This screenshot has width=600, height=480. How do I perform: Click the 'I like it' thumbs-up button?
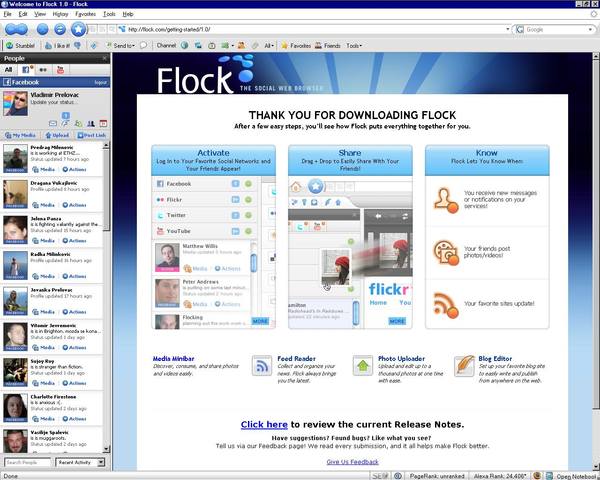tap(57, 46)
